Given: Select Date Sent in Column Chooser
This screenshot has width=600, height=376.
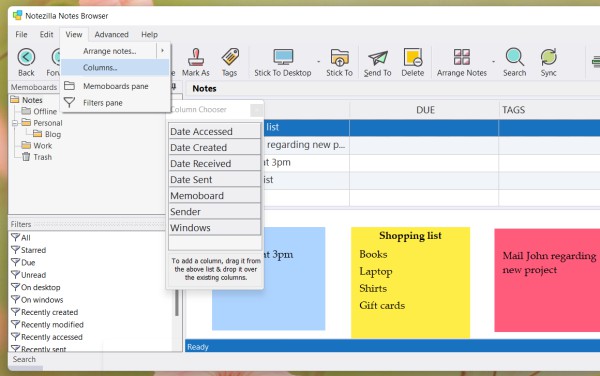Looking at the screenshot, I should point(214,179).
